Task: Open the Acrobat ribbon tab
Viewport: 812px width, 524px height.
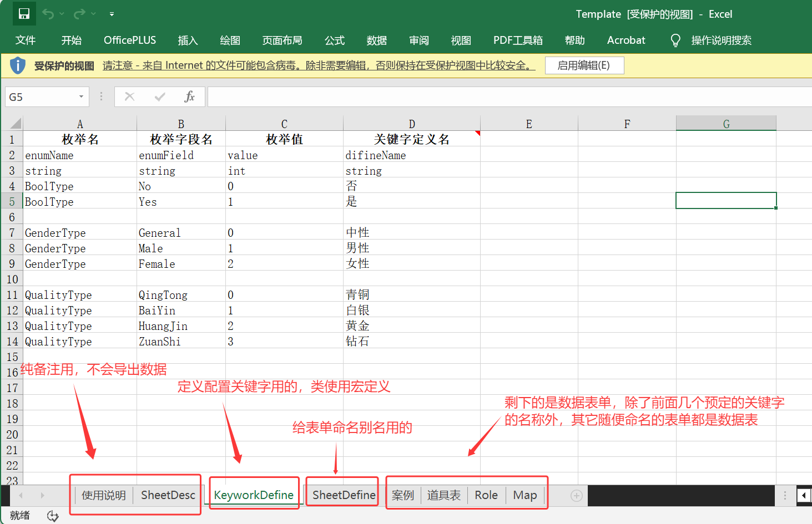Action: point(626,40)
